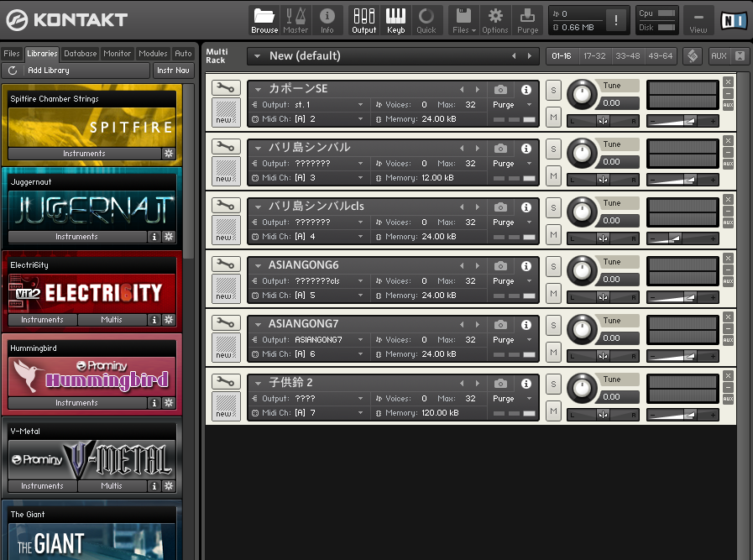The image size is (753, 560).
Task: Open Hummingbird Instruments list
Action: pyautogui.click(x=77, y=402)
